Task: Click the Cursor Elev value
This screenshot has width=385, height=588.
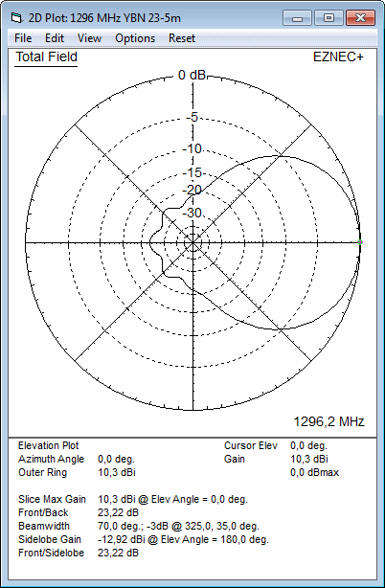Action: pyautogui.click(x=309, y=446)
